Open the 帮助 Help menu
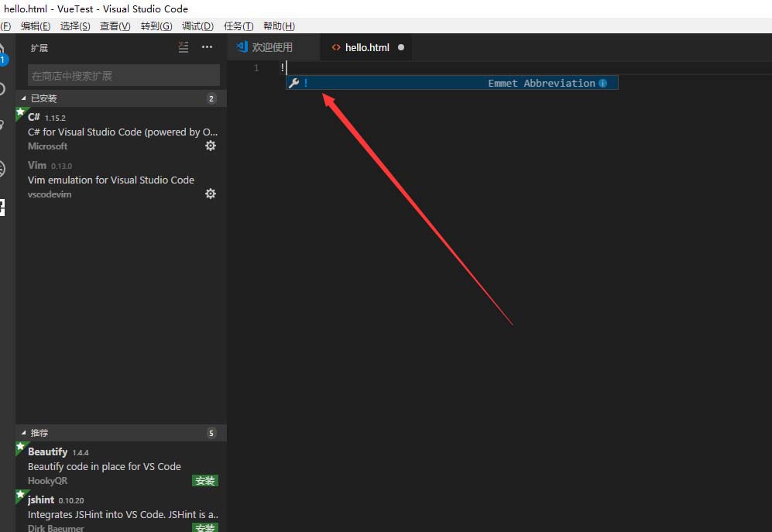The width and height of the screenshot is (772, 532). pyautogui.click(x=278, y=26)
